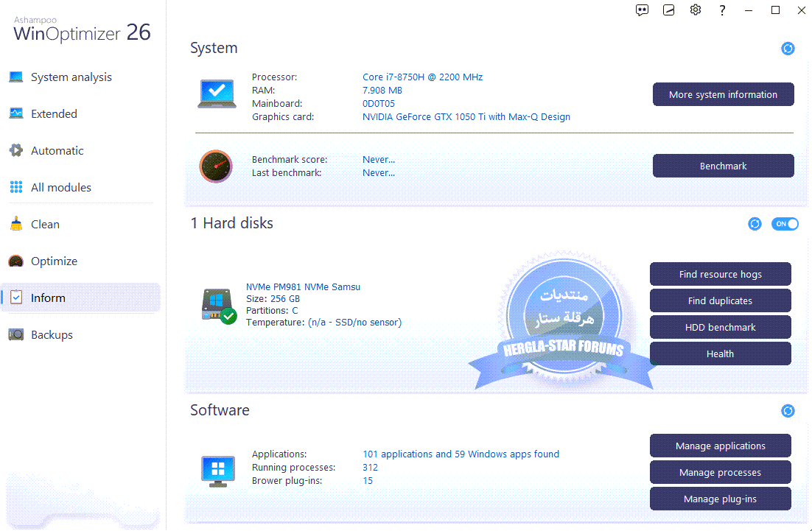Click the laptop with checkmark system icon

pyautogui.click(x=217, y=94)
